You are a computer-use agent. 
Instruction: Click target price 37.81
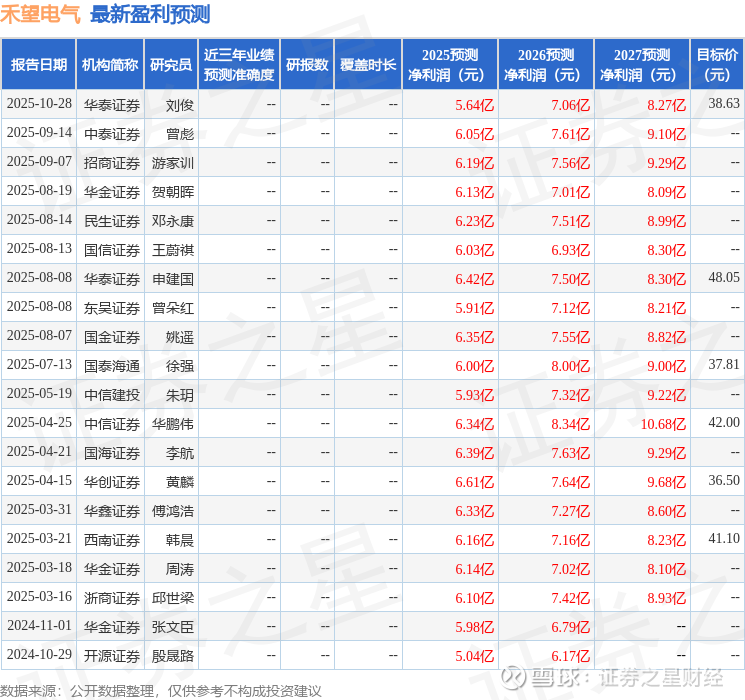[724, 364]
